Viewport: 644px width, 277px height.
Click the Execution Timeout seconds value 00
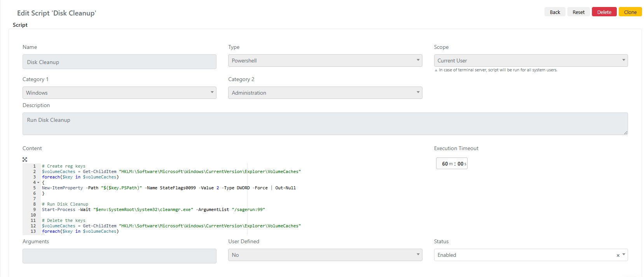click(x=460, y=164)
